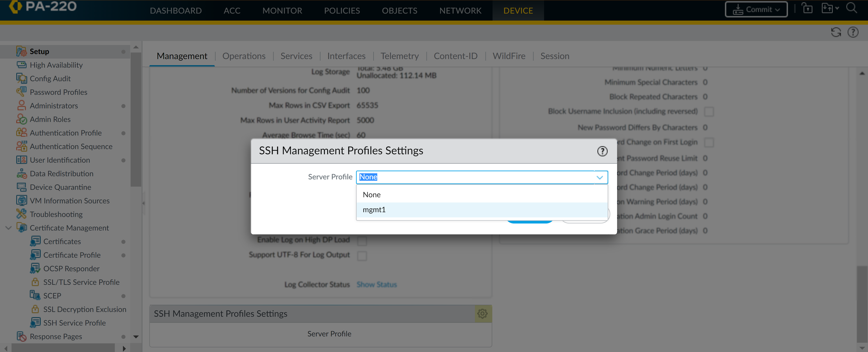The width and height of the screenshot is (868, 352).
Task: Collapse the Certificate Management tree node
Action: click(x=9, y=228)
